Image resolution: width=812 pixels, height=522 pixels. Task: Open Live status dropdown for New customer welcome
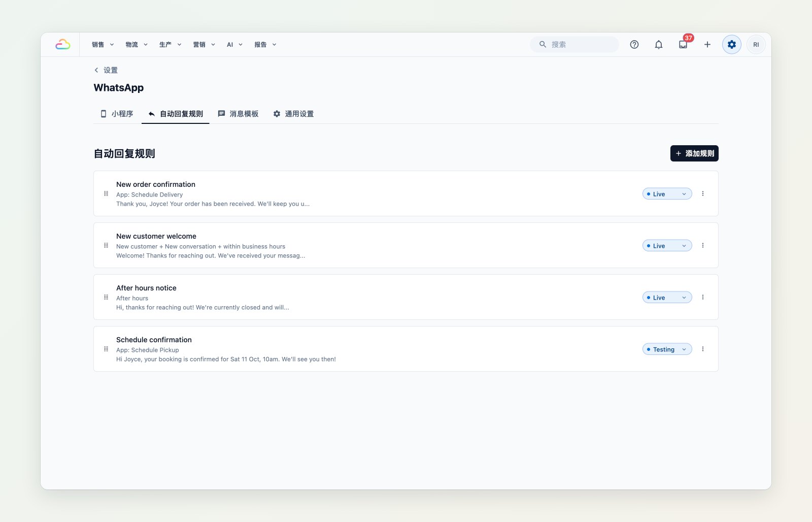coord(667,246)
